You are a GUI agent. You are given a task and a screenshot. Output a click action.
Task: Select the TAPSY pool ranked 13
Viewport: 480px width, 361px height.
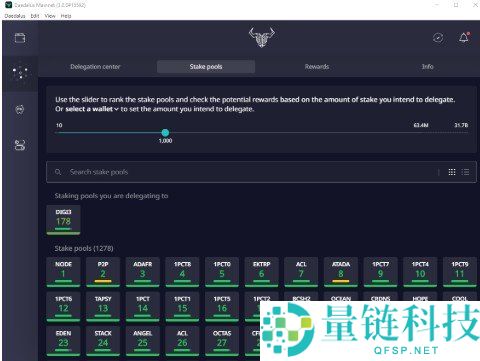[x=103, y=307]
